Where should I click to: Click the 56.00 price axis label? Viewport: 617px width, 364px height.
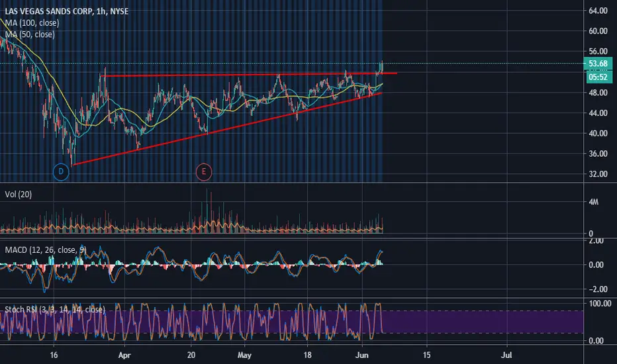[598, 52]
